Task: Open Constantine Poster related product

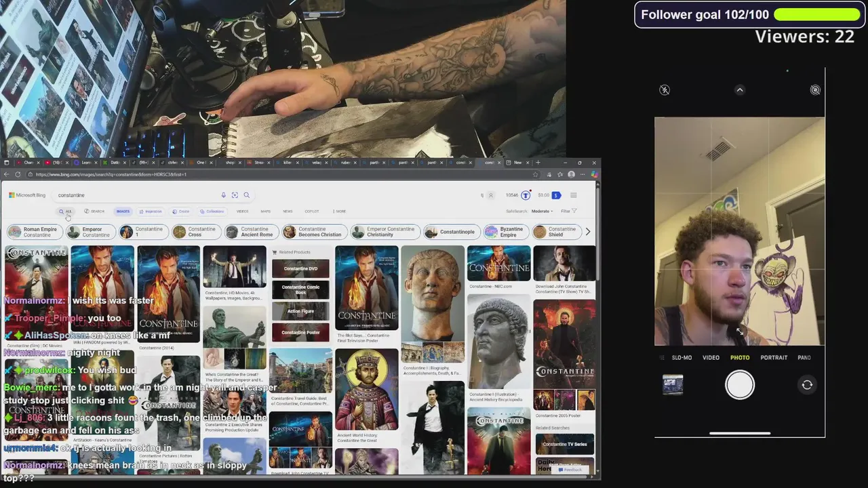Action: pyautogui.click(x=300, y=332)
